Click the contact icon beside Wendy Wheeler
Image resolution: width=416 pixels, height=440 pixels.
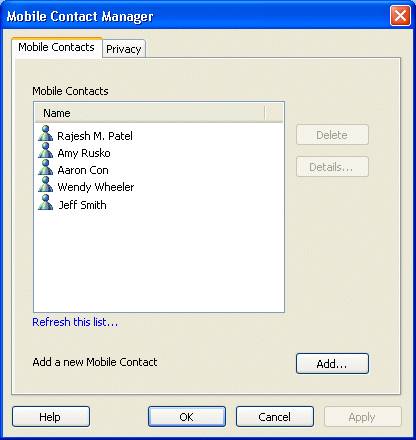coord(45,185)
